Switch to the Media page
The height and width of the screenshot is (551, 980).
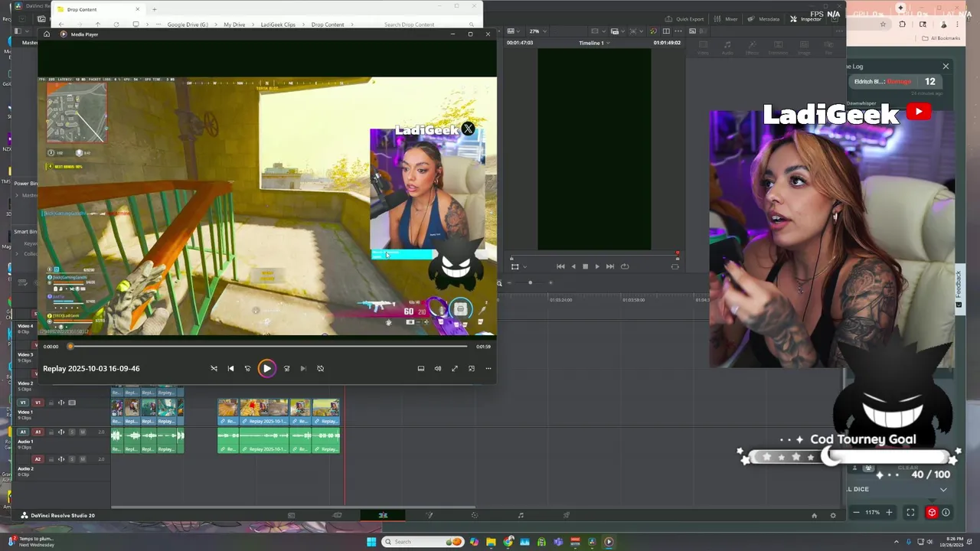pos(291,515)
